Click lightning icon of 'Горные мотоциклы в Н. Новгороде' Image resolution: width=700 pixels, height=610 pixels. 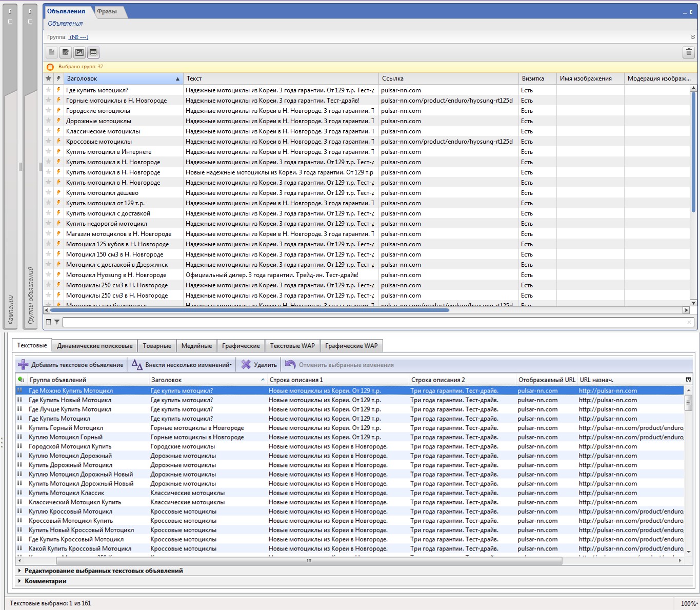coord(58,101)
